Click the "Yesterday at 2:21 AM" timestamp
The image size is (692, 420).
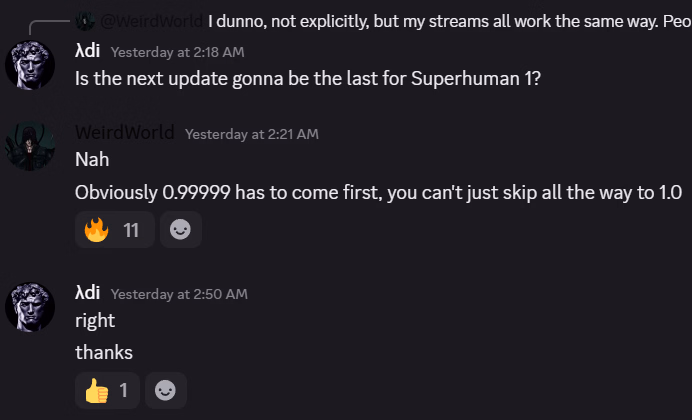tap(251, 134)
